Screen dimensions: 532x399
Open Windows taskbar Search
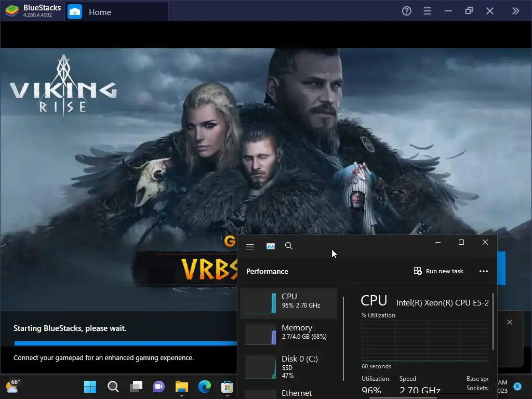pyautogui.click(x=113, y=387)
